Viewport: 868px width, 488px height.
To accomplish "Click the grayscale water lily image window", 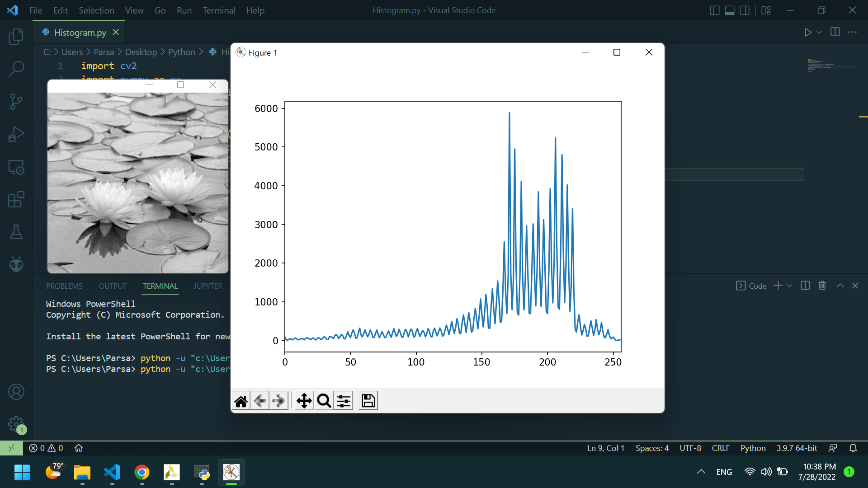I will pyautogui.click(x=137, y=183).
